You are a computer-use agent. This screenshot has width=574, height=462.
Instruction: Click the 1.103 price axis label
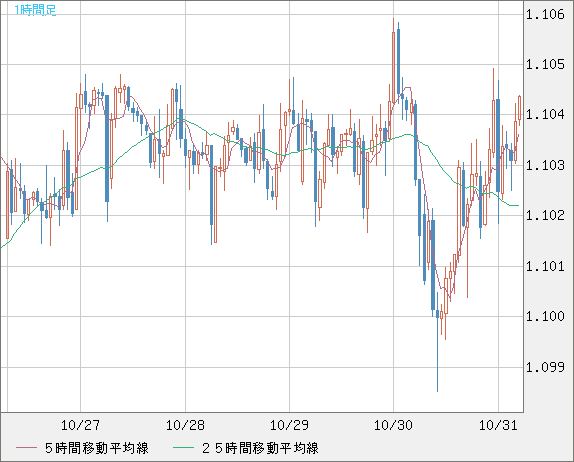point(545,165)
